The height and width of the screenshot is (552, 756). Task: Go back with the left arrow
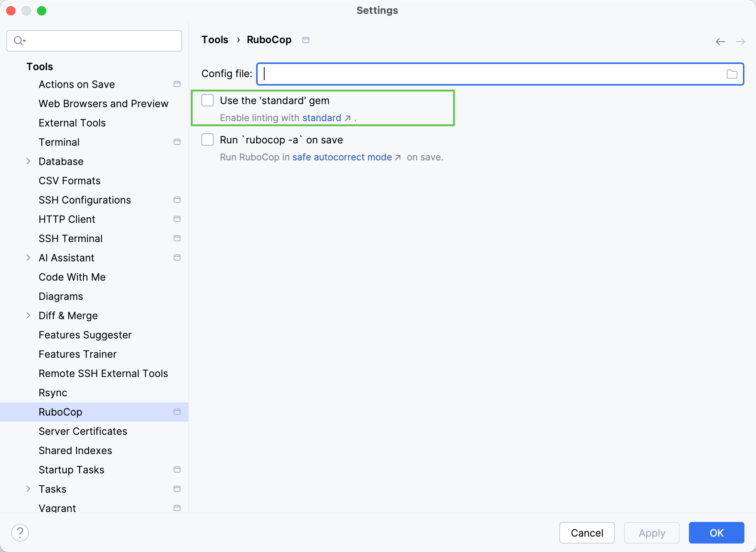point(721,42)
